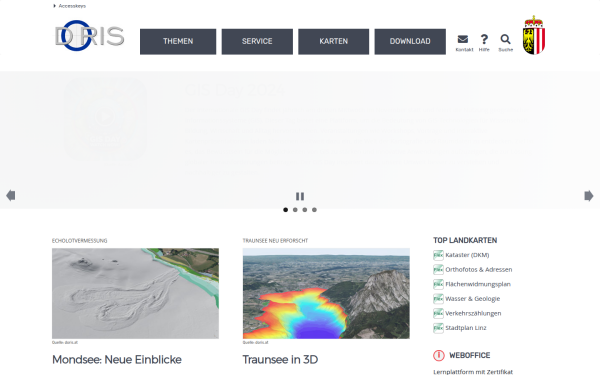Select the fourth slideshow dot
The width and height of the screenshot is (600, 375).
coord(314,210)
